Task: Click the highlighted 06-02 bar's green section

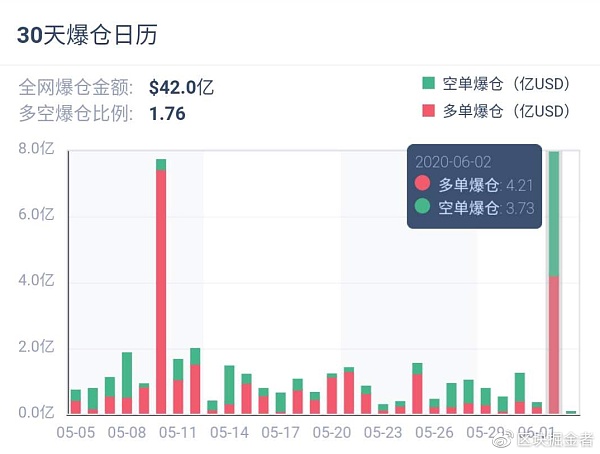Action: [x=554, y=212]
